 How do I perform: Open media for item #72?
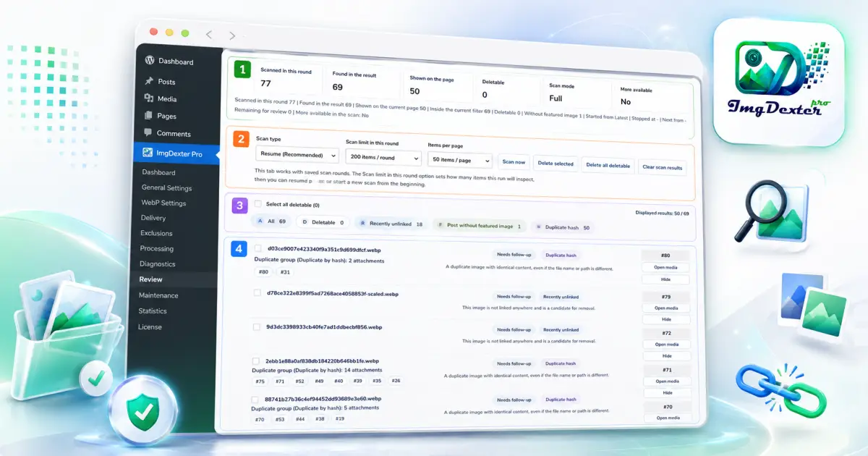point(666,345)
